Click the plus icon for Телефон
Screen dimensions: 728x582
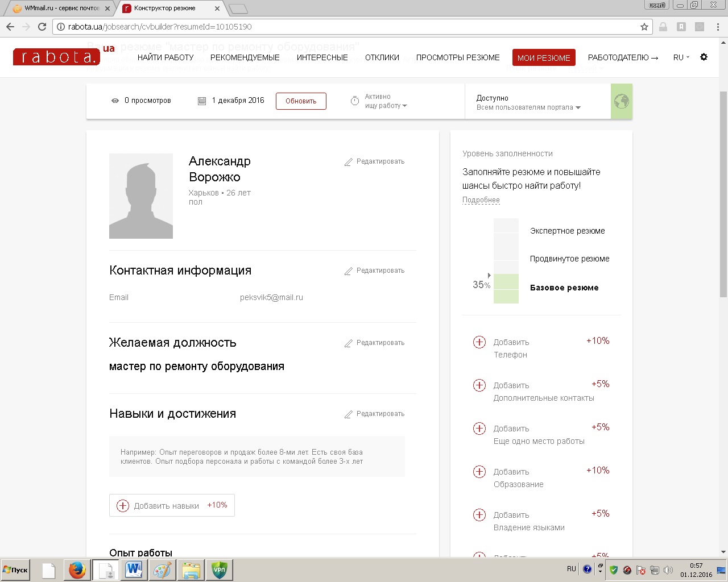click(479, 342)
